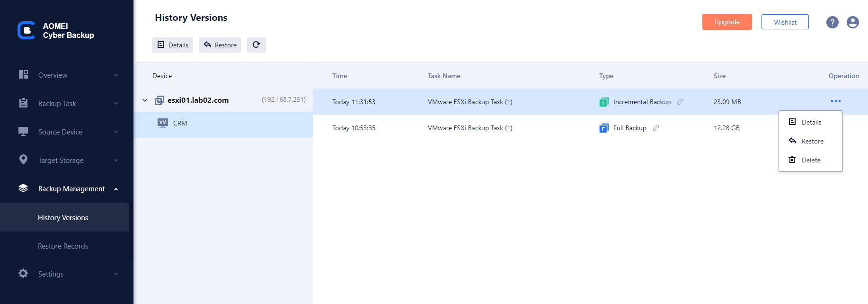Click the 12.28 GB size cell
The image size is (868, 304).
(726, 128)
